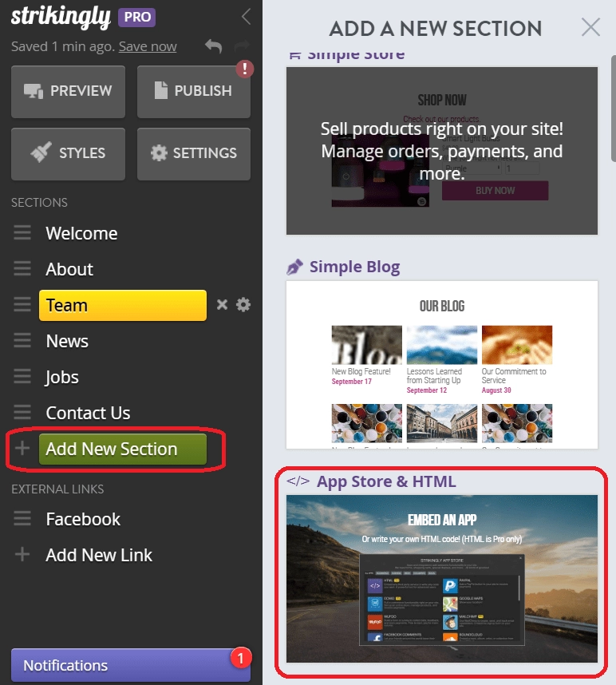This screenshot has height=685, width=616.
Task: Select the Simple Blog section preview
Action: [x=442, y=365]
